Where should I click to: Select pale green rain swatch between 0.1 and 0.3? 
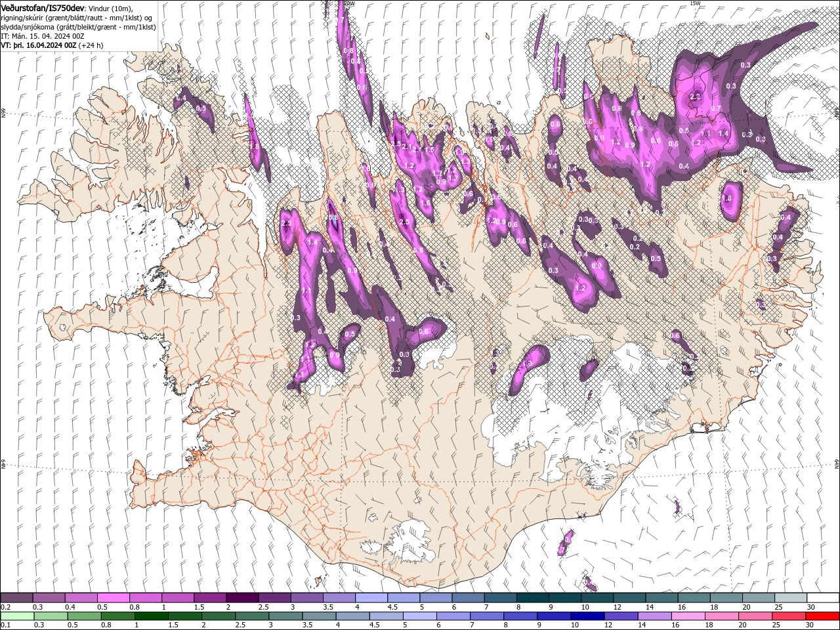[x=17, y=616]
